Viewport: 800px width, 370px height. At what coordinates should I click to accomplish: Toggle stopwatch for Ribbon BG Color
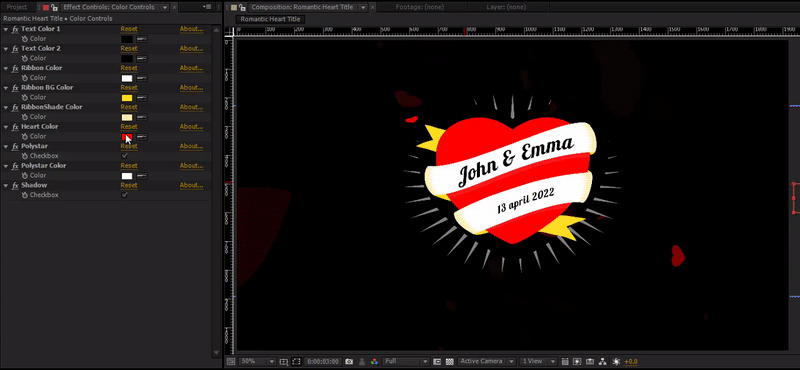pyautogui.click(x=24, y=97)
